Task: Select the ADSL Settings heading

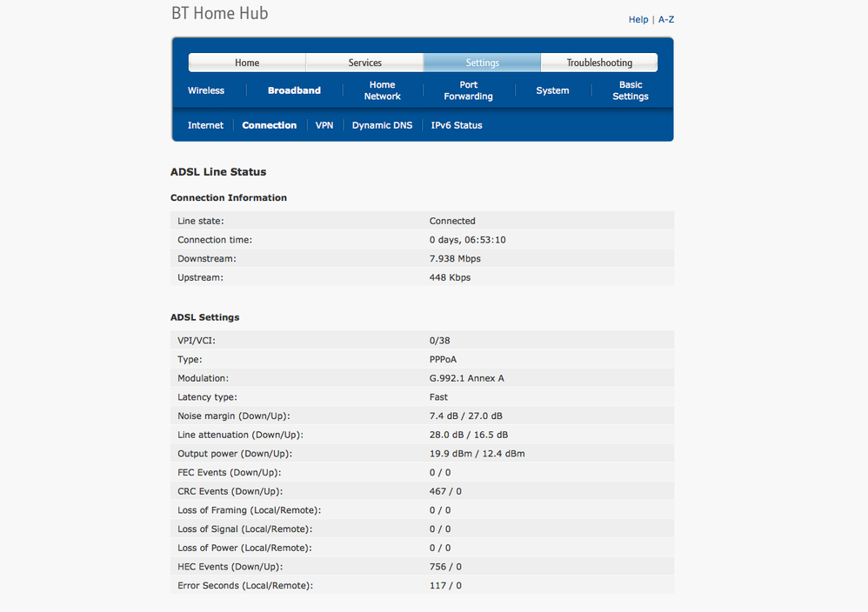Action: 204,317
